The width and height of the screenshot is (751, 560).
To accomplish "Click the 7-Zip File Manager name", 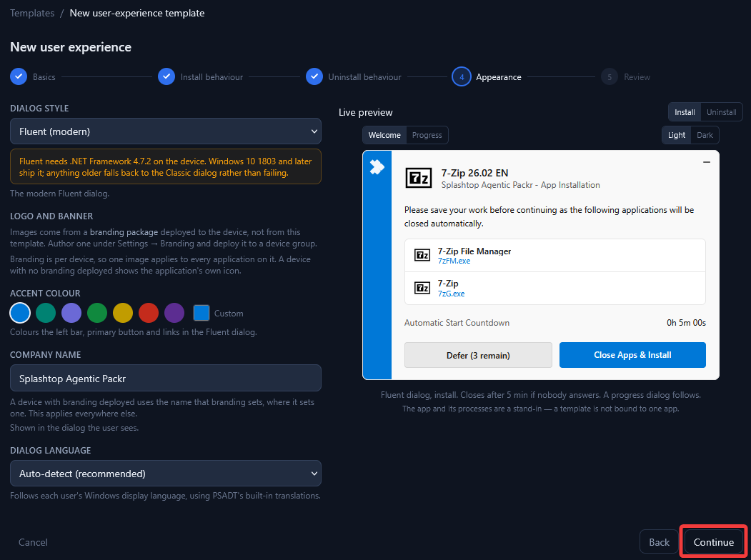I will point(474,251).
